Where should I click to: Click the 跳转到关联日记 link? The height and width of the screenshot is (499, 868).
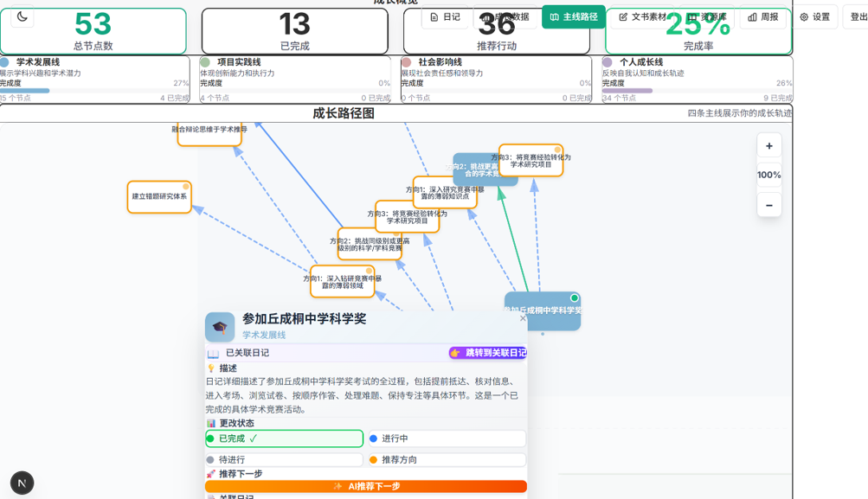(491, 352)
